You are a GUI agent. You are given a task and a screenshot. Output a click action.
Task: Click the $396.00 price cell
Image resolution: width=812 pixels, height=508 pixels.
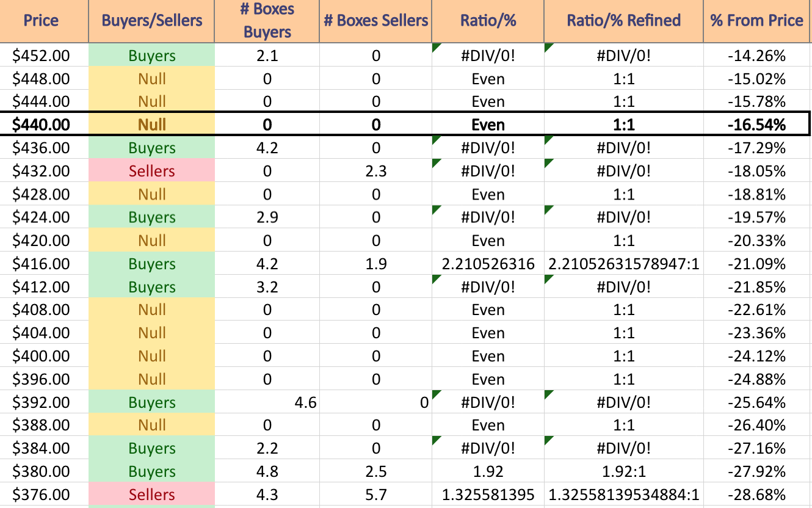44,379
